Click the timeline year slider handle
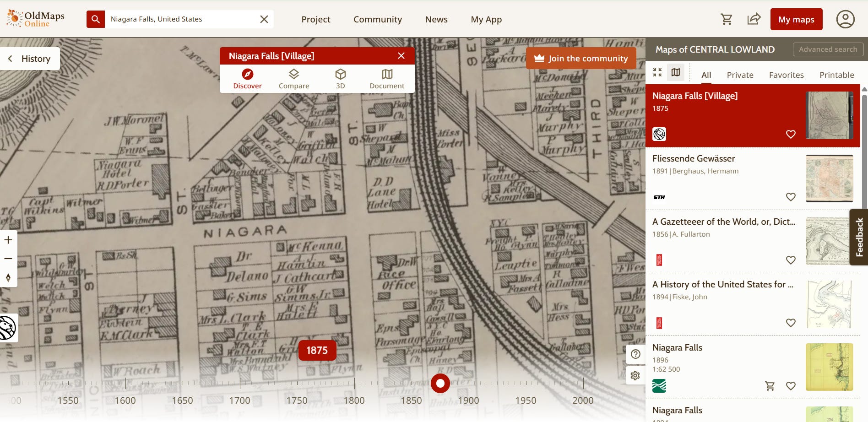The width and height of the screenshot is (868, 422). coord(440,383)
